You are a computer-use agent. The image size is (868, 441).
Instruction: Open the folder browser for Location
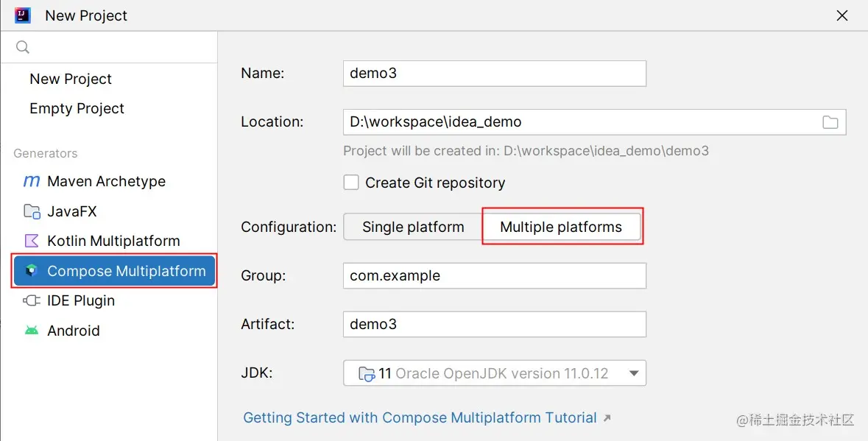tap(831, 122)
